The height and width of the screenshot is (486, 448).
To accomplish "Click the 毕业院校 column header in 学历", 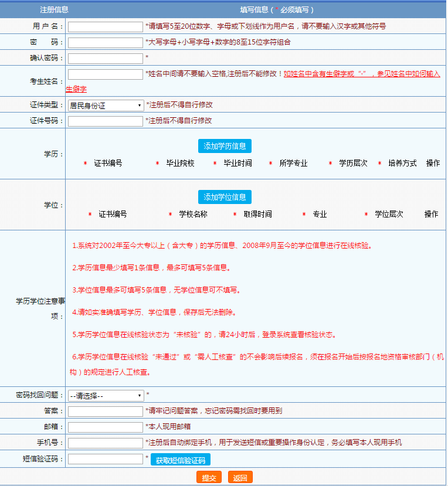I will 180,164.
